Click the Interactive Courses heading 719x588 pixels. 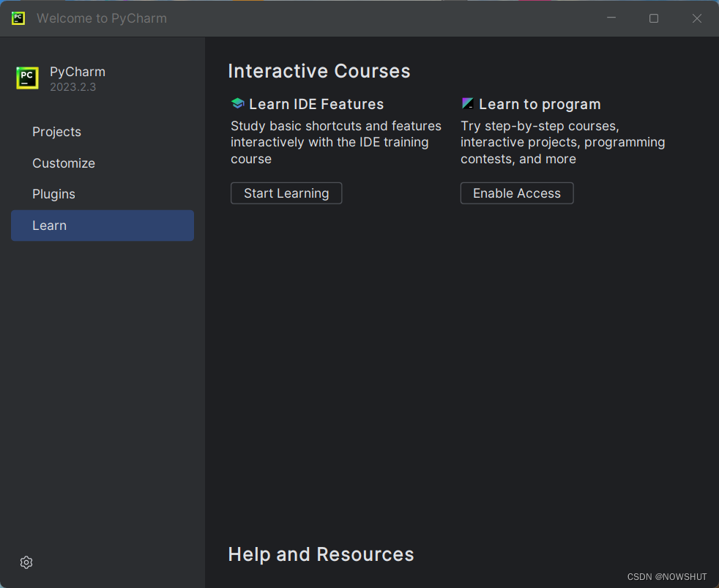coord(319,71)
